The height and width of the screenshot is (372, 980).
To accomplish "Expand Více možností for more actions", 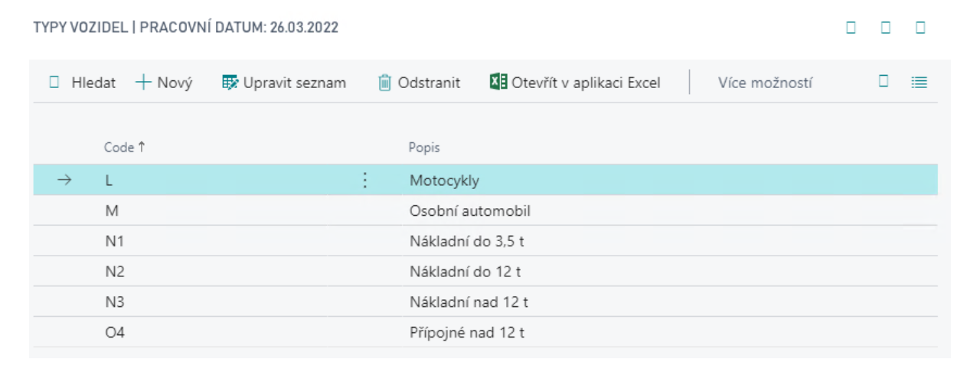I will click(765, 83).
